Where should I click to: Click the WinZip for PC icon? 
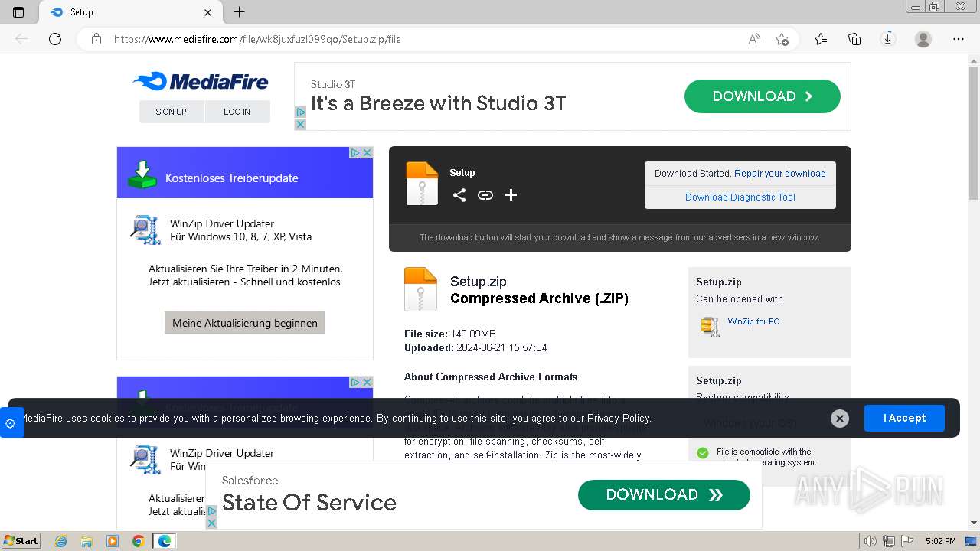pyautogui.click(x=710, y=327)
